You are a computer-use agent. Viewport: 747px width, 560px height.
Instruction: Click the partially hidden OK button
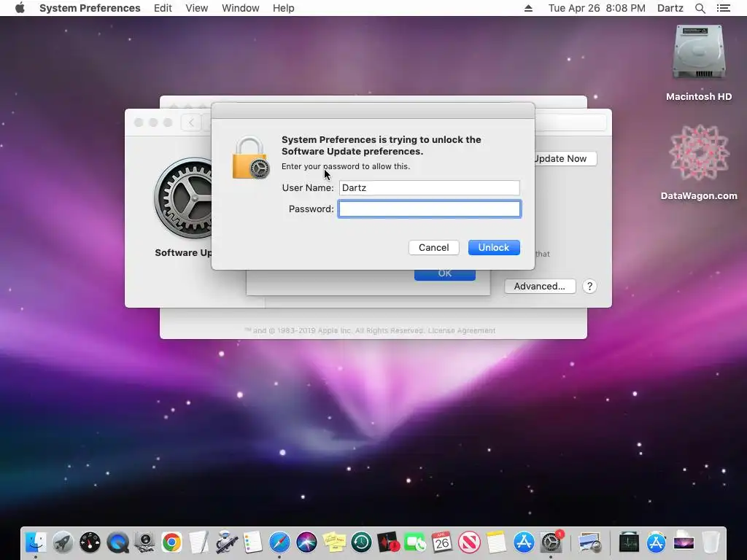pos(444,275)
